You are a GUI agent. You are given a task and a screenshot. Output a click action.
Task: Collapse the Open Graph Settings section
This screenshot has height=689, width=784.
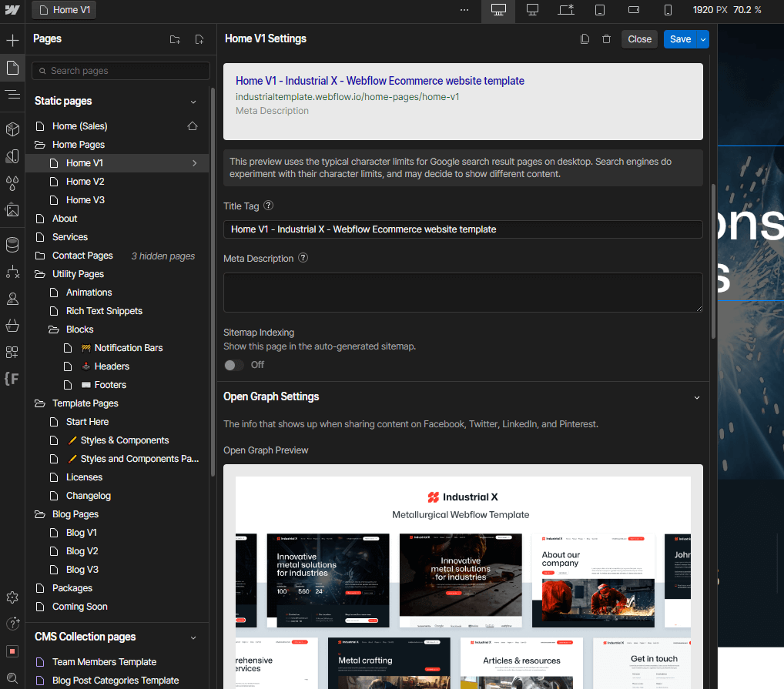[x=697, y=397]
